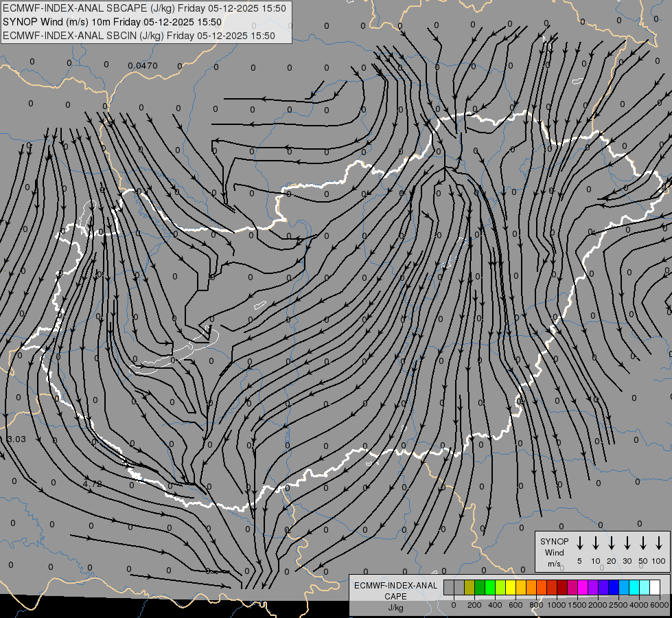Pick the white CAPE legend swatch
Image resolution: width=672 pixels, height=618 pixels.
655,587
